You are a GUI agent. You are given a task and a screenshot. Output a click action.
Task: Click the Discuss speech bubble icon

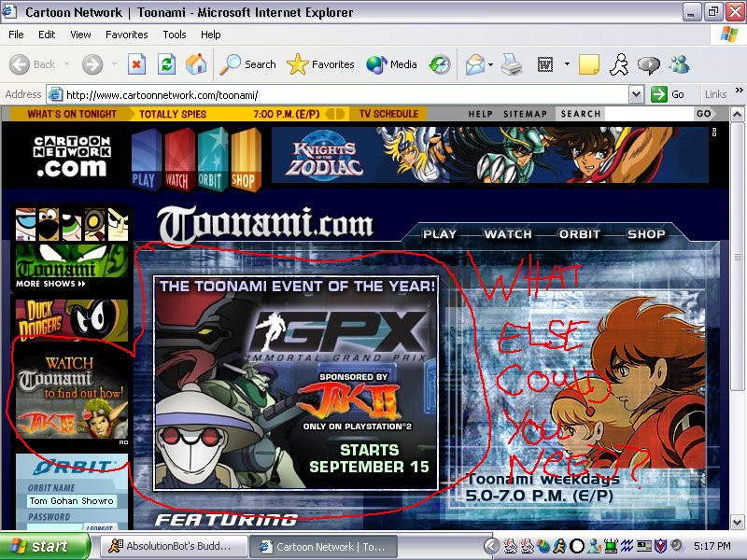649,64
